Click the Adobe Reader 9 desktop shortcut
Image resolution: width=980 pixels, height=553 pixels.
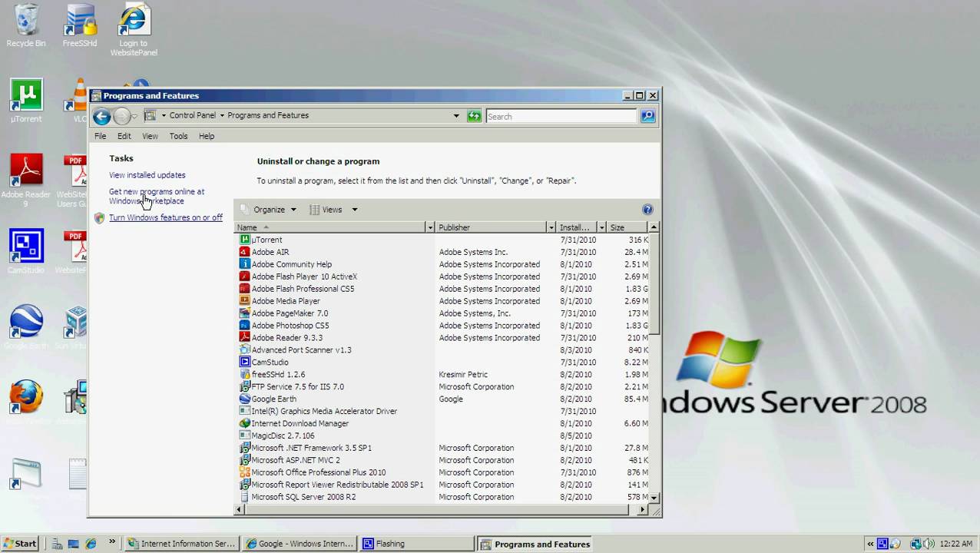[26, 180]
